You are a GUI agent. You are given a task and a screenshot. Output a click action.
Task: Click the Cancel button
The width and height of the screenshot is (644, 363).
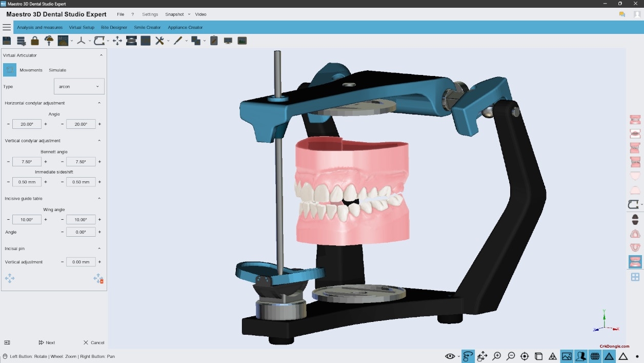coord(93,342)
